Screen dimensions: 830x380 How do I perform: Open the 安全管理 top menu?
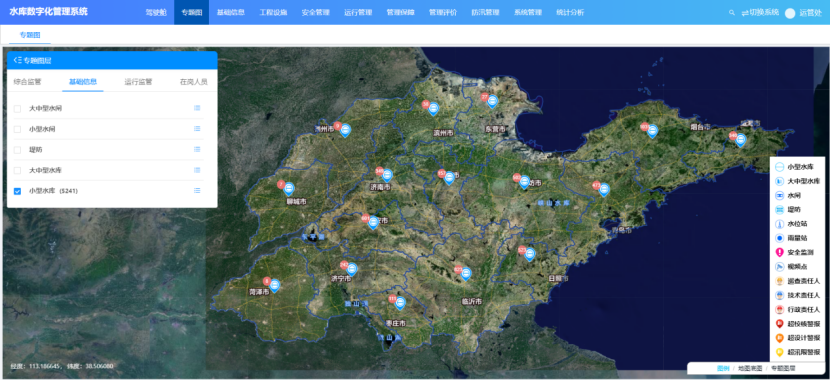[315, 13]
